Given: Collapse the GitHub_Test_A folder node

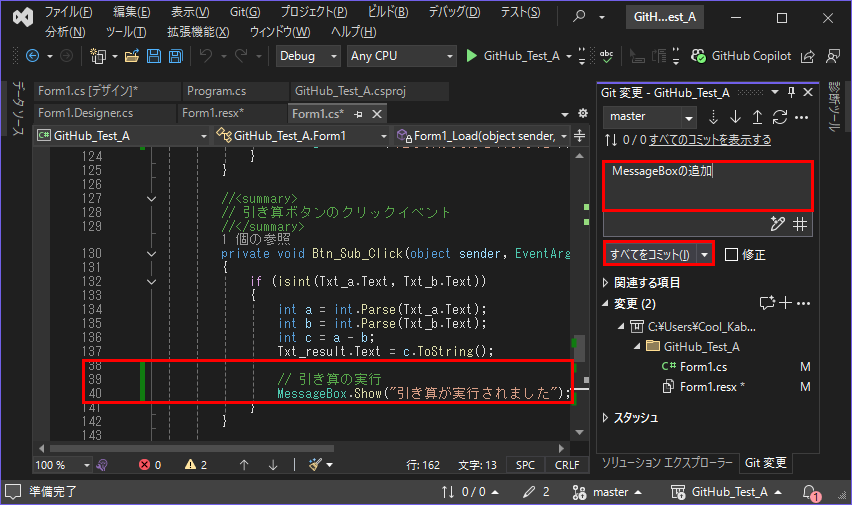Looking at the screenshot, I should [x=637, y=346].
